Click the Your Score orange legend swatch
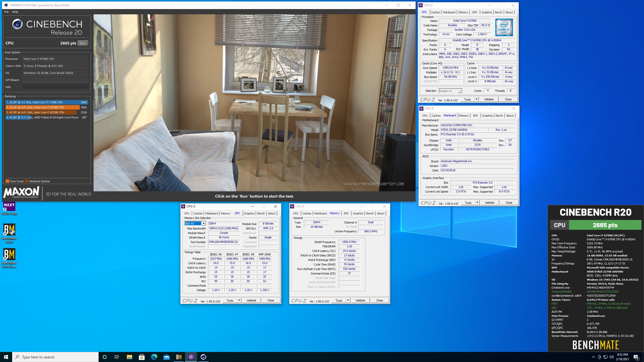 (x=7, y=181)
